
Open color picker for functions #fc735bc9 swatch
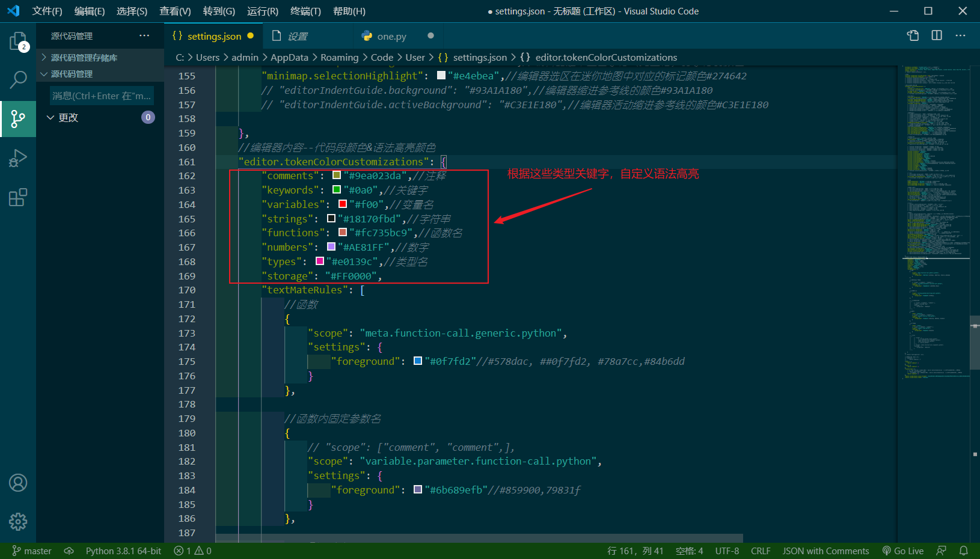pos(343,233)
